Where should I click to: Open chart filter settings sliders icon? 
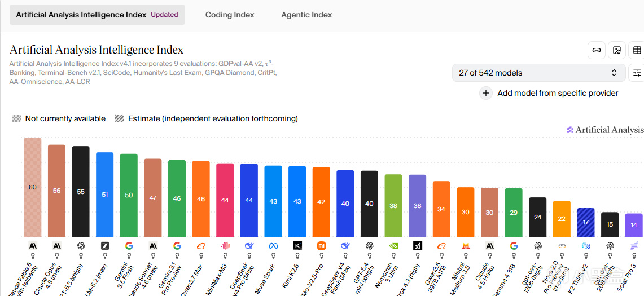637,73
